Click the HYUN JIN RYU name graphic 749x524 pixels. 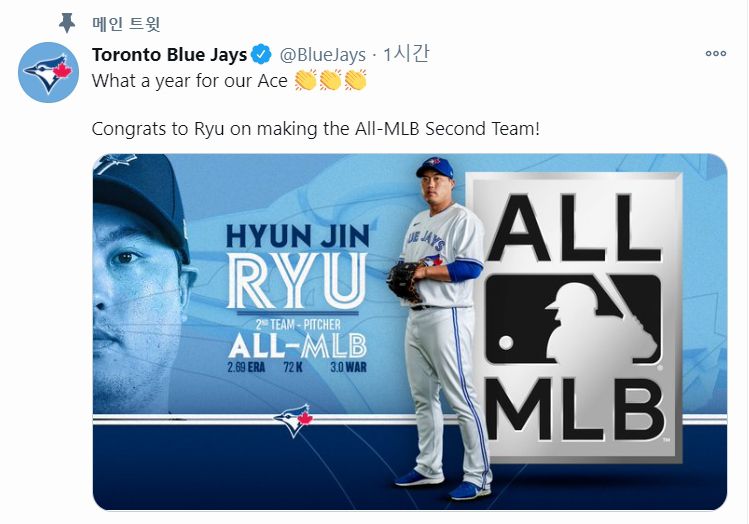click(x=297, y=266)
